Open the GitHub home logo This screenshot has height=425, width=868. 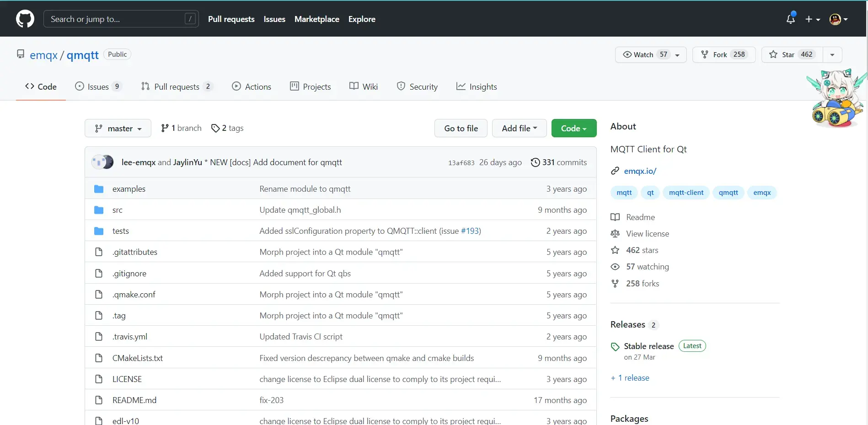coord(25,19)
